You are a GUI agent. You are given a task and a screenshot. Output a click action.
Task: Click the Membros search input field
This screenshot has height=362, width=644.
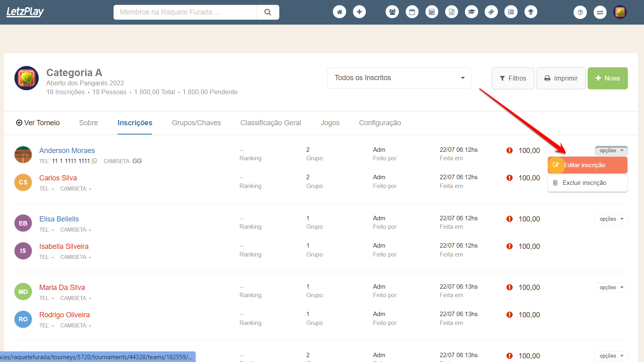185,12
